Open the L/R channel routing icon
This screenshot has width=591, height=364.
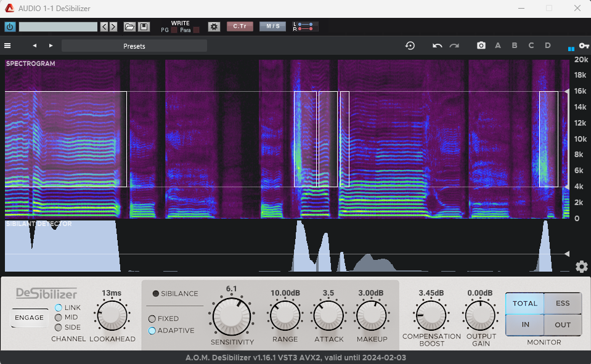(x=305, y=26)
